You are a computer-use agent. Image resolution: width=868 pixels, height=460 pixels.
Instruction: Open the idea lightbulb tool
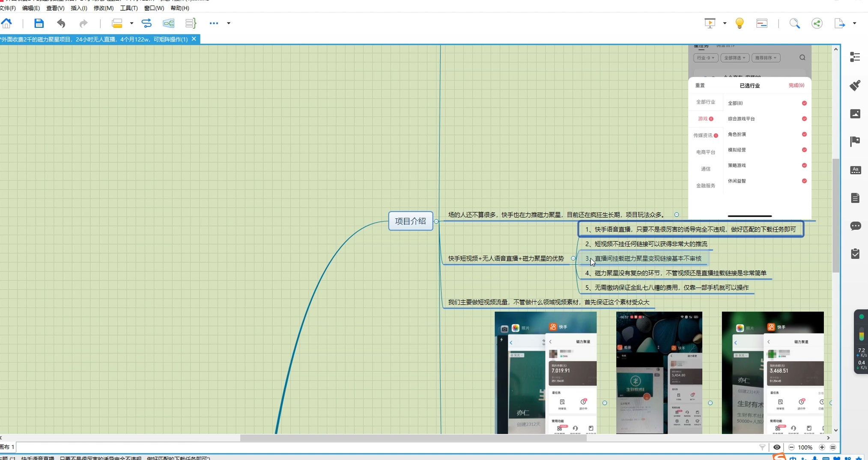[x=740, y=23]
